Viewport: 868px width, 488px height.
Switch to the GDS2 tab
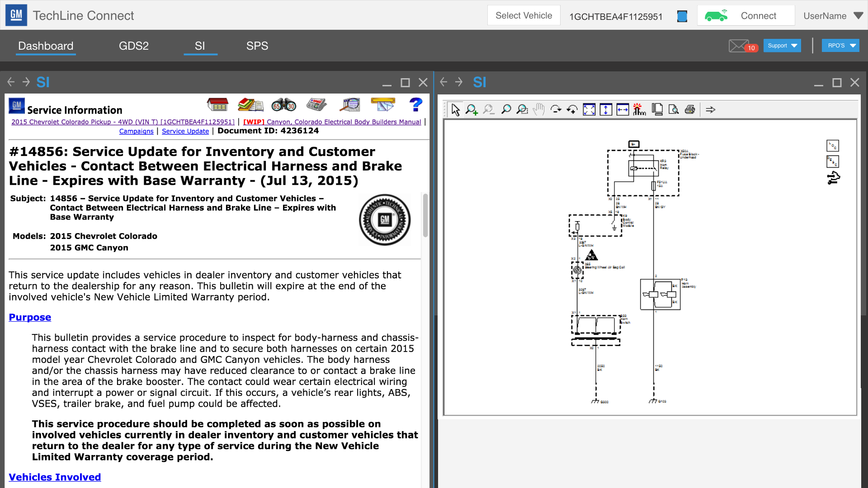[134, 46]
